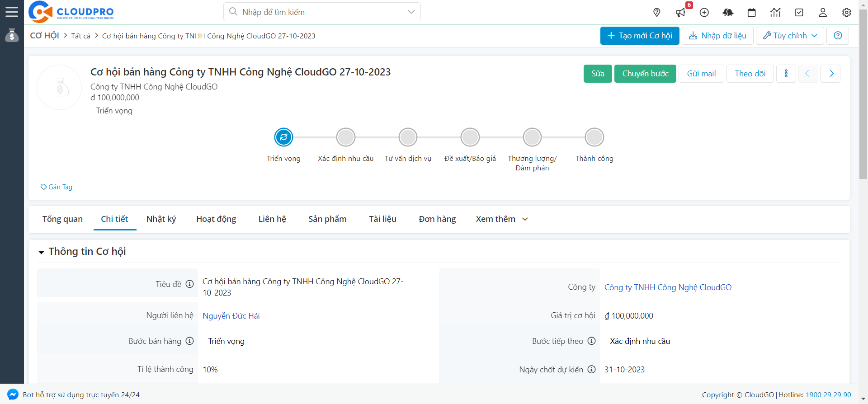The image size is (868, 404).
Task: Click info icon next to Bước tiếp theo
Action: click(591, 341)
